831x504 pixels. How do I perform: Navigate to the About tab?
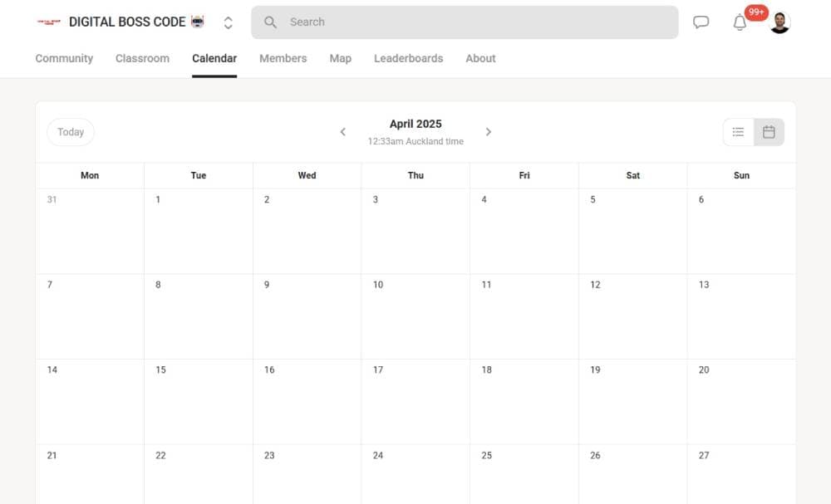[x=480, y=58]
